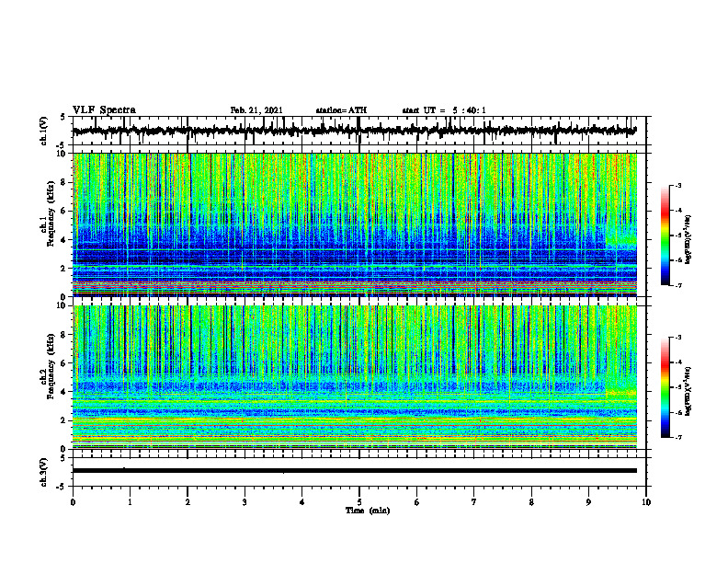Image resolution: width=728 pixels, height=563 pixels.
Task: Click the time axis tick label 7
Action: coord(473,502)
